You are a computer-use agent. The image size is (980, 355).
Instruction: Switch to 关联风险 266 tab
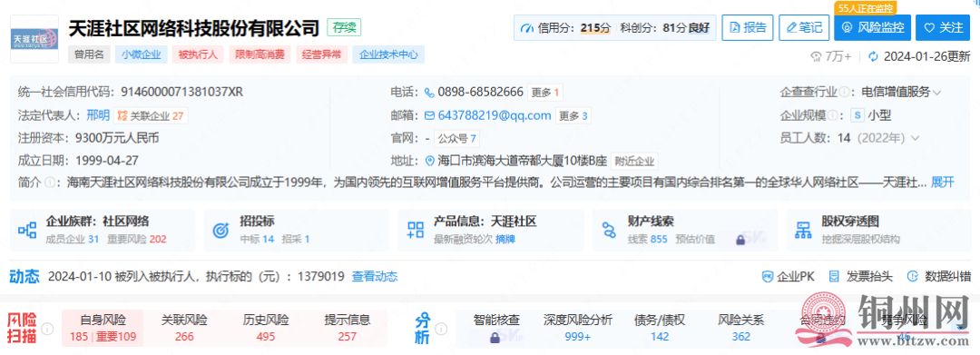(184, 328)
